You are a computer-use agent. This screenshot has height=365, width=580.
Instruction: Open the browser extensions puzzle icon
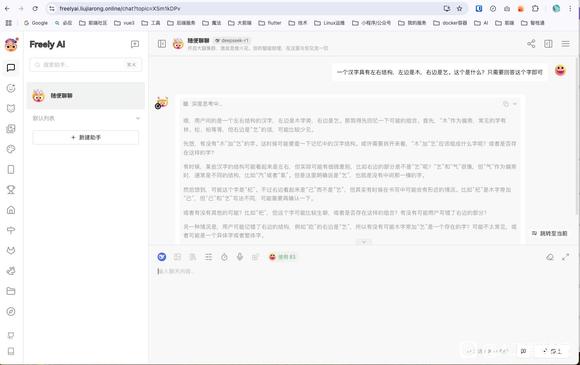click(x=535, y=8)
